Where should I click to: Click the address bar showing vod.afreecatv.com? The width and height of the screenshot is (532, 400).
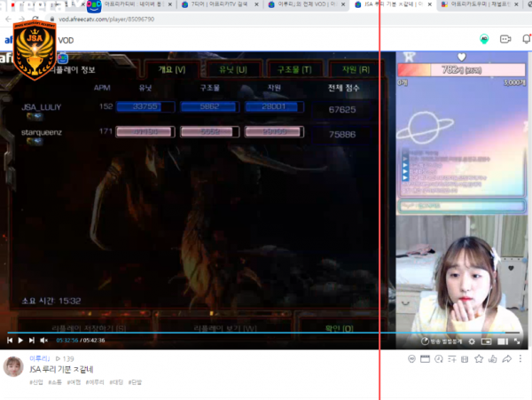[106, 20]
